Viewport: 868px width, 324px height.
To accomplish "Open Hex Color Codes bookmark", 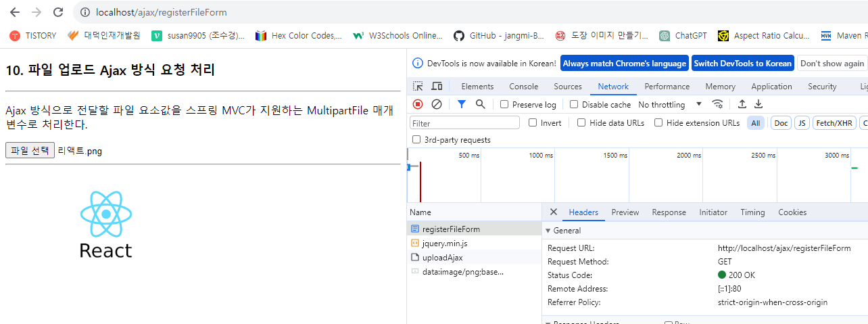I will coord(299,36).
